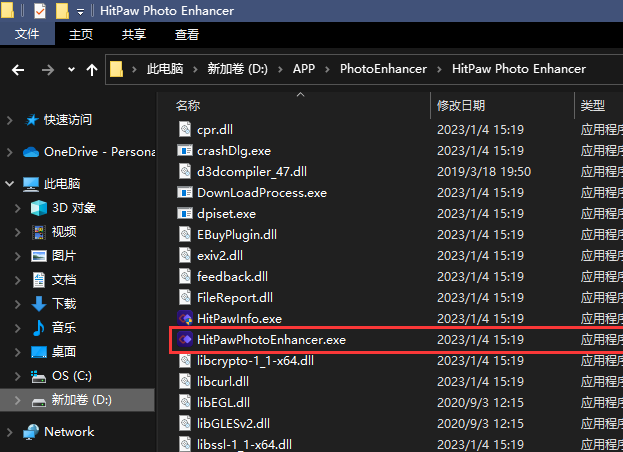Click the 视频 film icon
Viewport: 623px width, 452px height.
(39, 232)
